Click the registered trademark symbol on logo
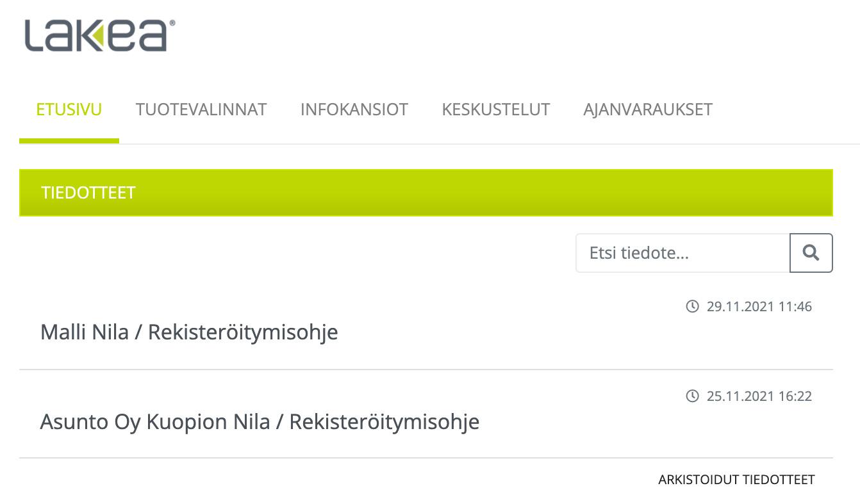This screenshot has width=860, height=504. coord(172,22)
